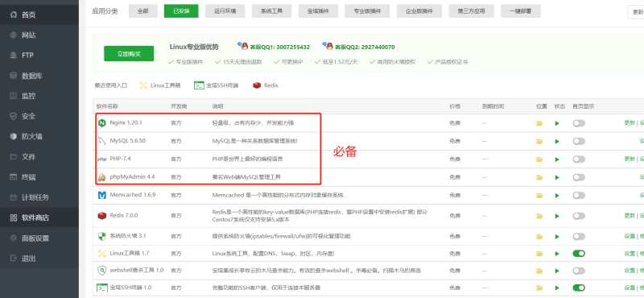Click the green status arrow for phpMyAdmin
644x298 pixels.
coord(557,177)
